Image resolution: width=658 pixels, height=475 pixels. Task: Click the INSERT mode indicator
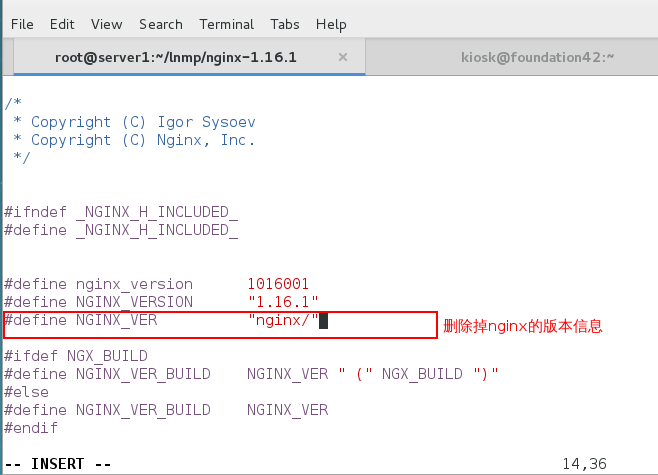pyautogui.click(x=58, y=464)
